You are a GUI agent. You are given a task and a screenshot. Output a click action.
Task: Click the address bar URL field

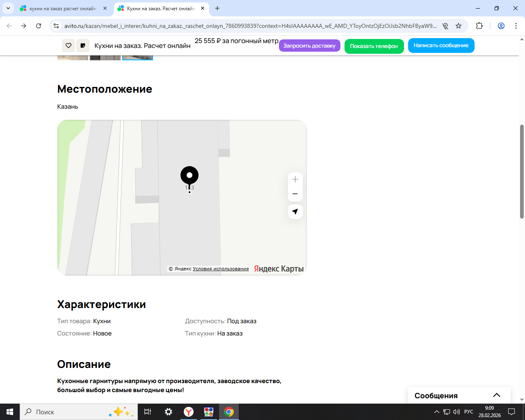[250, 26]
